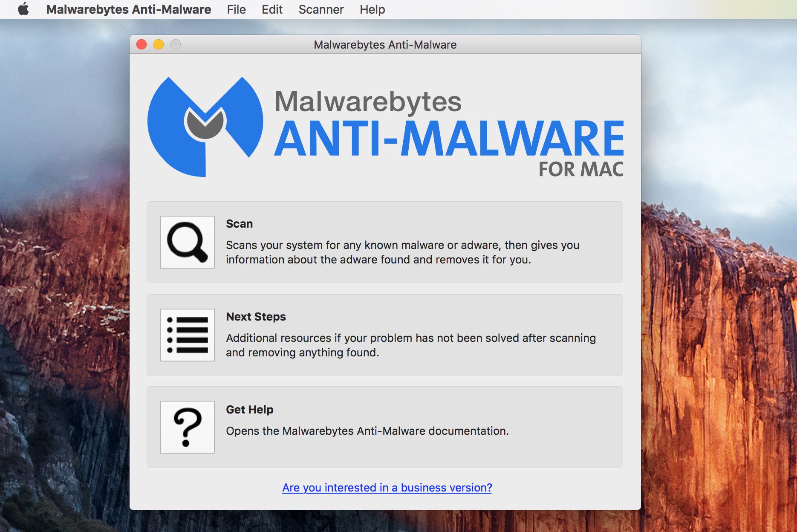Open the Malwarebytes Anti-Malware app menu

coord(129,9)
